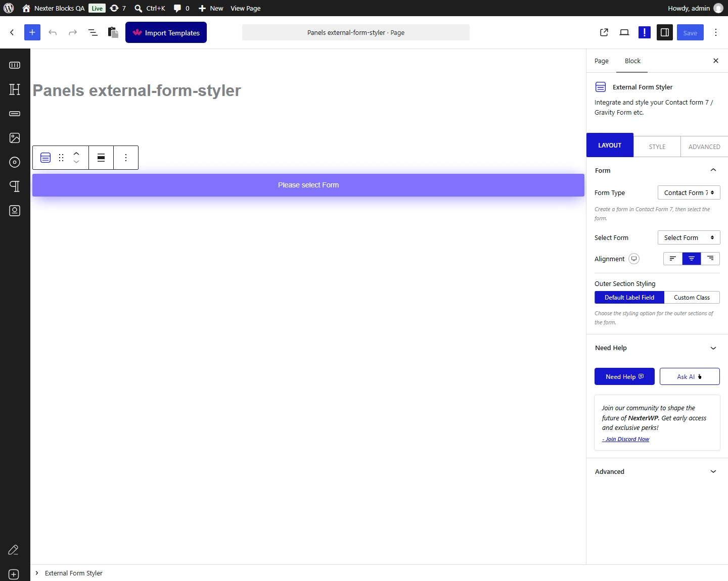
Task: Open the Form Type dropdown
Action: click(689, 192)
